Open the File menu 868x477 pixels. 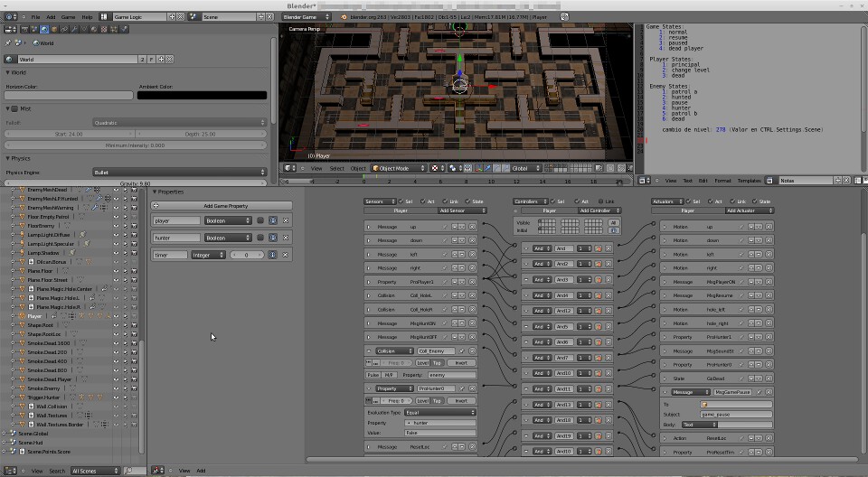click(x=35, y=17)
